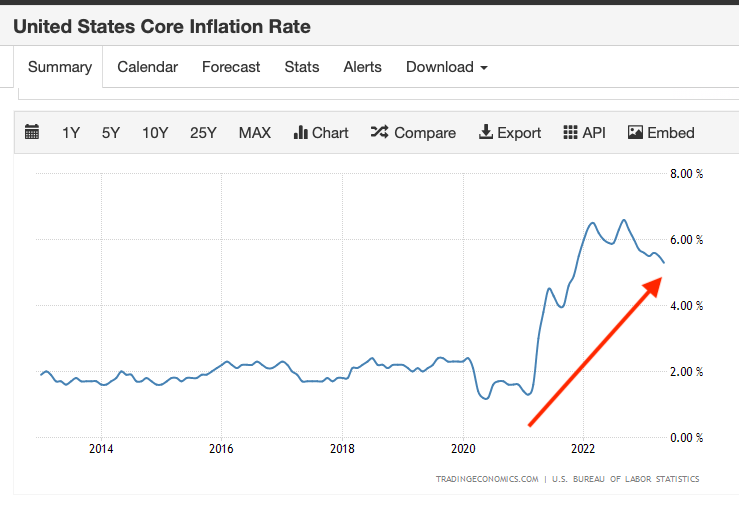This screenshot has width=739, height=506.
Task: Click the picture icon beside Embed
Action: click(x=635, y=132)
